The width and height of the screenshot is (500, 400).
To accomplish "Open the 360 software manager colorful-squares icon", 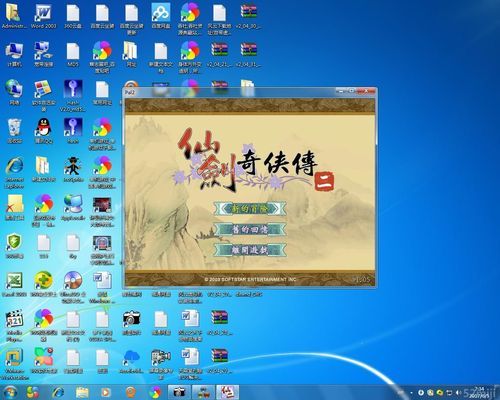I will click(x=43, y=361).
